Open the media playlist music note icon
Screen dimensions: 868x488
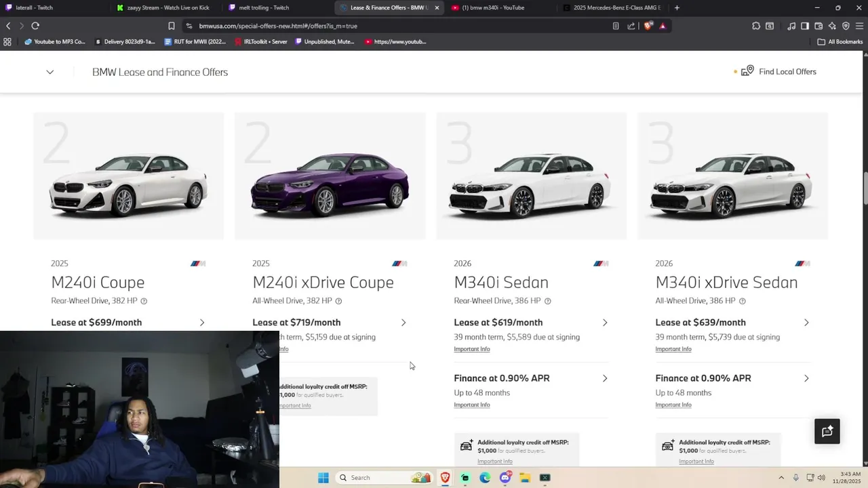coord(791,26)
